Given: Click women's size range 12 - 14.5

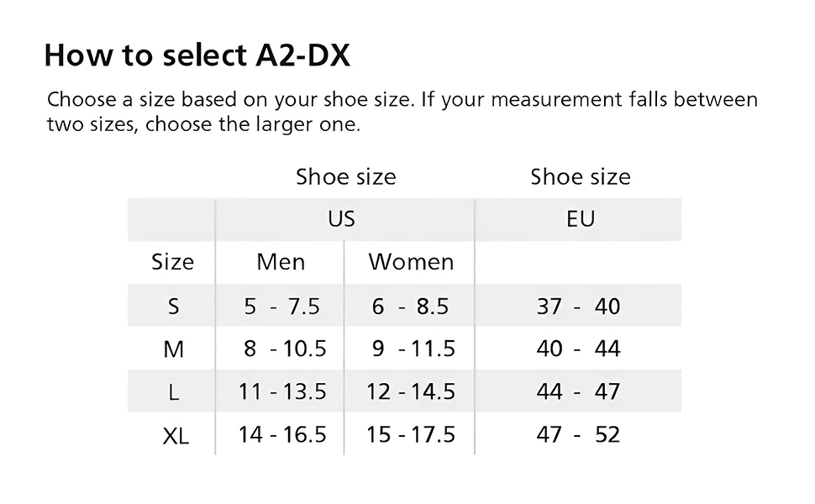Looking at the screenshot, I should [411, 391].
